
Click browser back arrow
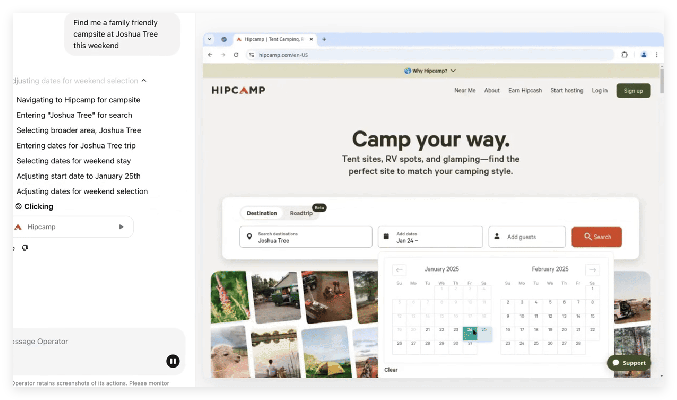[210, 55]
